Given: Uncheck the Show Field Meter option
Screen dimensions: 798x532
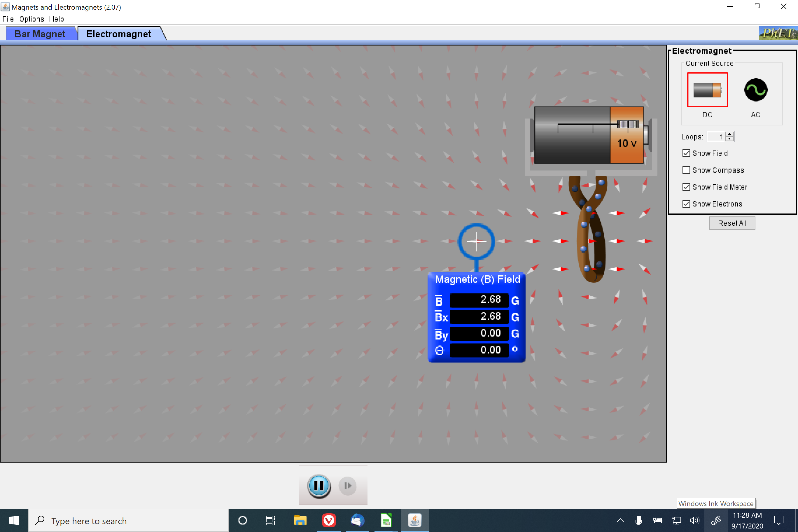Looking at the screenshot, I should coord(686,187).
